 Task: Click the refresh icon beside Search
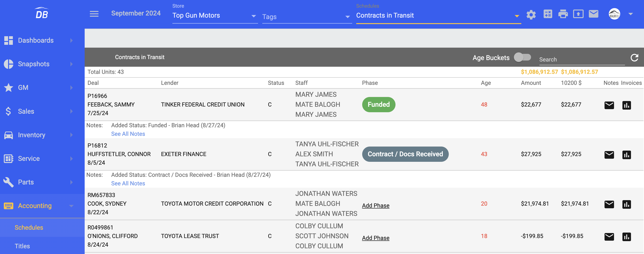click(634, 58)
